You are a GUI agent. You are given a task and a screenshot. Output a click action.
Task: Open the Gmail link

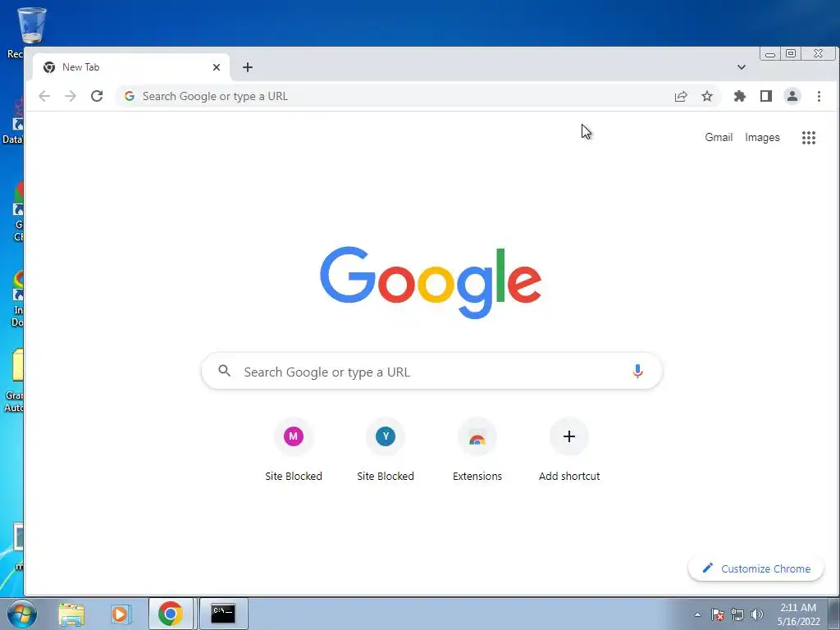click(719, 138)
